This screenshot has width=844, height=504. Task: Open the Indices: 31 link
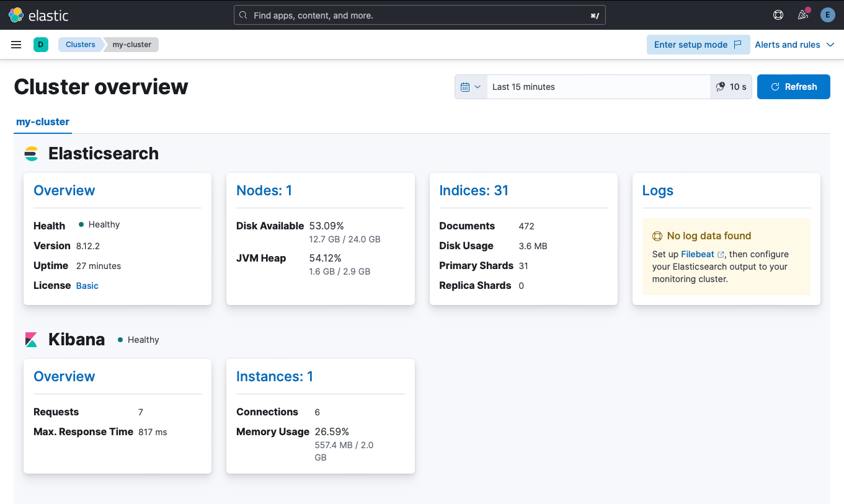click(x=474, y=190)
